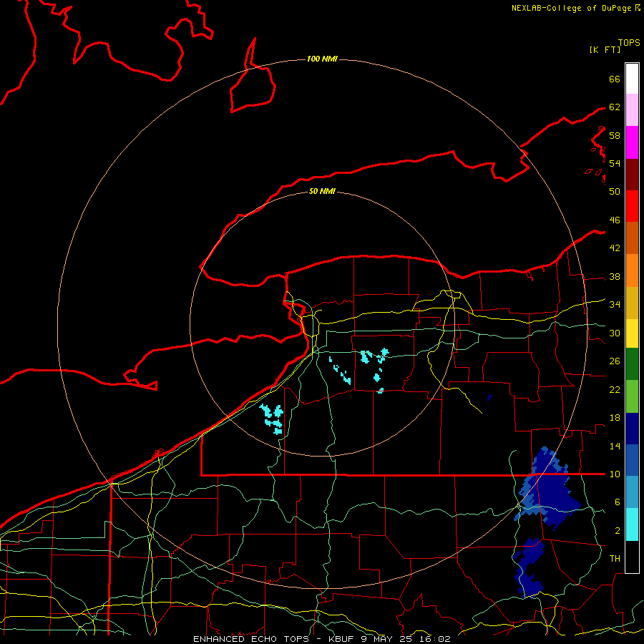644x644 pixels.
Task: Click the legend value "10"
Action: click(615, 474)
